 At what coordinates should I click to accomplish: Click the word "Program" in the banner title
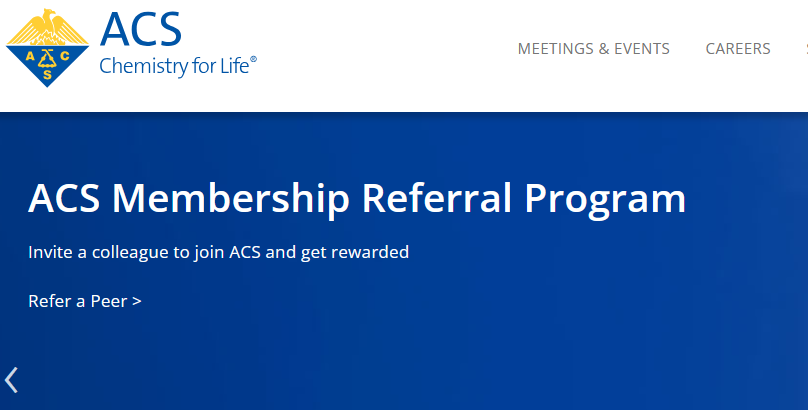[x=605, y=198]
